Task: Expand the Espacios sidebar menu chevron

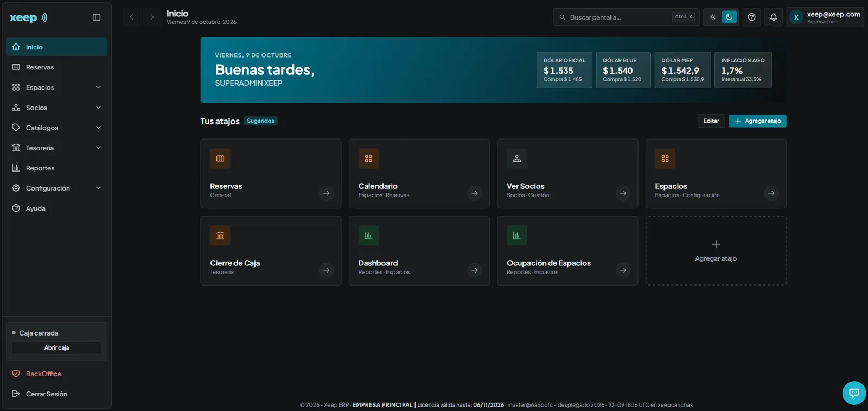Action: coord(98,87)
